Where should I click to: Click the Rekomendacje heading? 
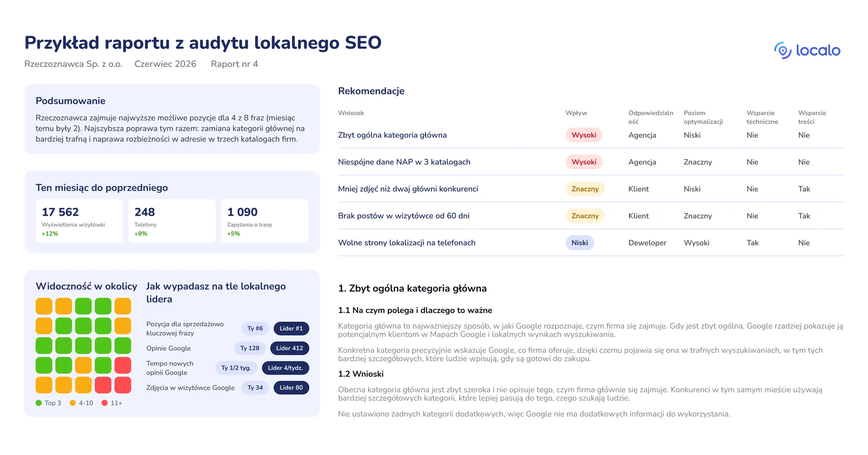coord(371,91)
